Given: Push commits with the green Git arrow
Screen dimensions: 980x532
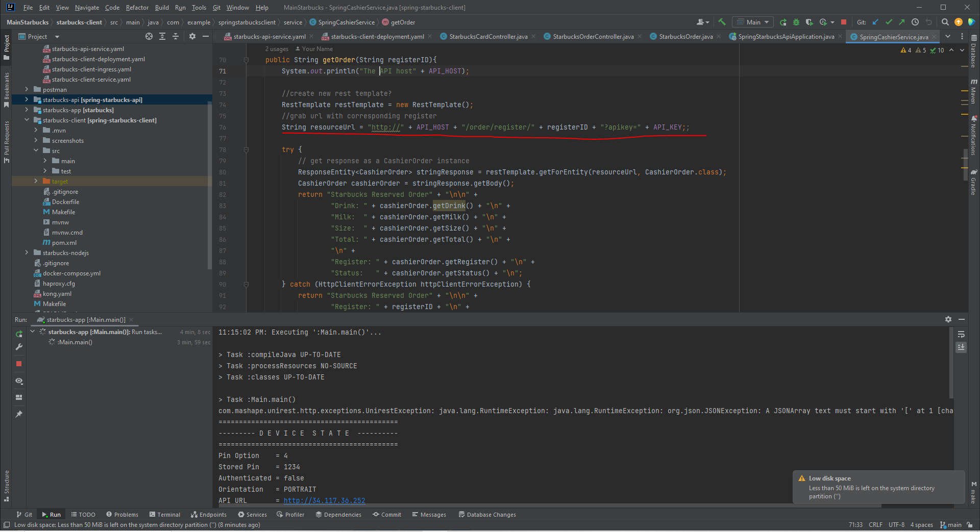Looking at the screenshot, I should pos(902,22).
